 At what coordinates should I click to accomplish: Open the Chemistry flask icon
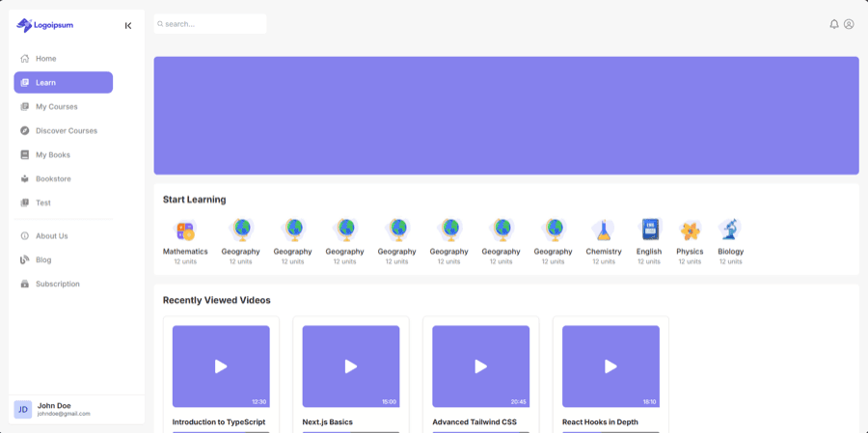[604, 230]
